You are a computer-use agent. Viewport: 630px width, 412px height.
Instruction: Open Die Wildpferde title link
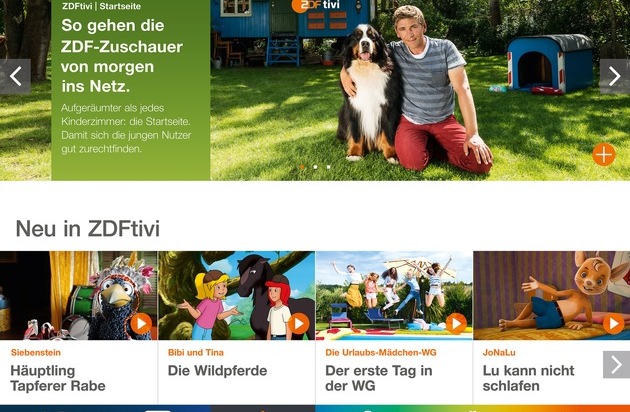tap(217, 370)
